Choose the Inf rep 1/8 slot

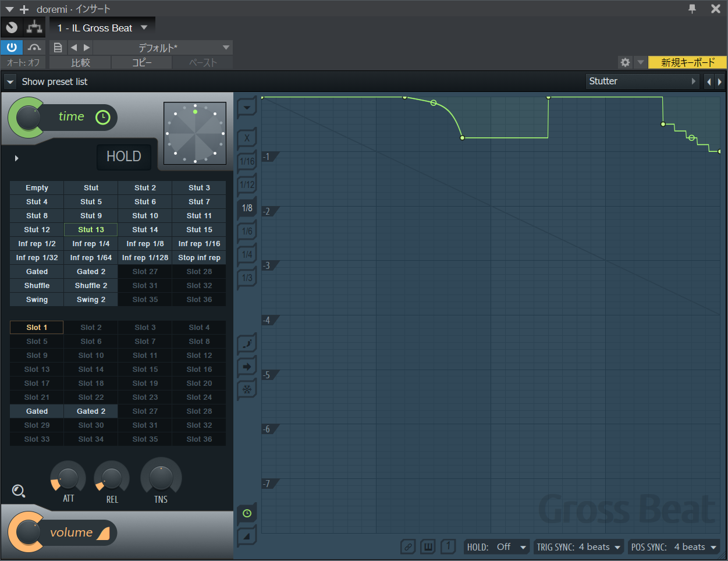(145, 244)
